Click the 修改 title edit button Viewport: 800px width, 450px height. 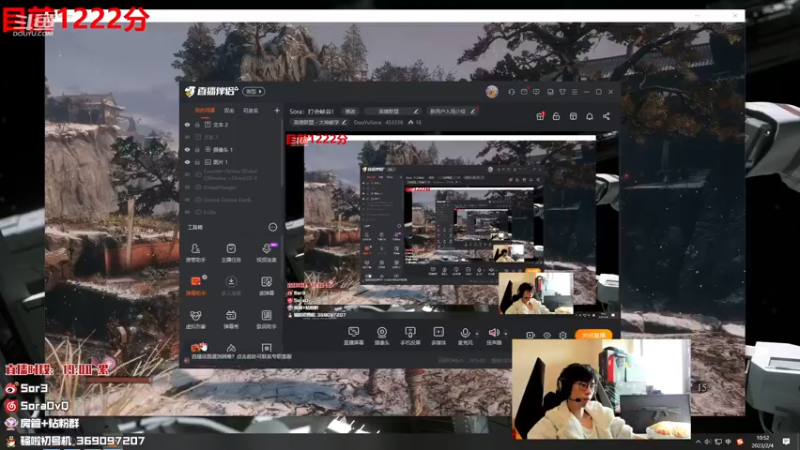point(350,111)
